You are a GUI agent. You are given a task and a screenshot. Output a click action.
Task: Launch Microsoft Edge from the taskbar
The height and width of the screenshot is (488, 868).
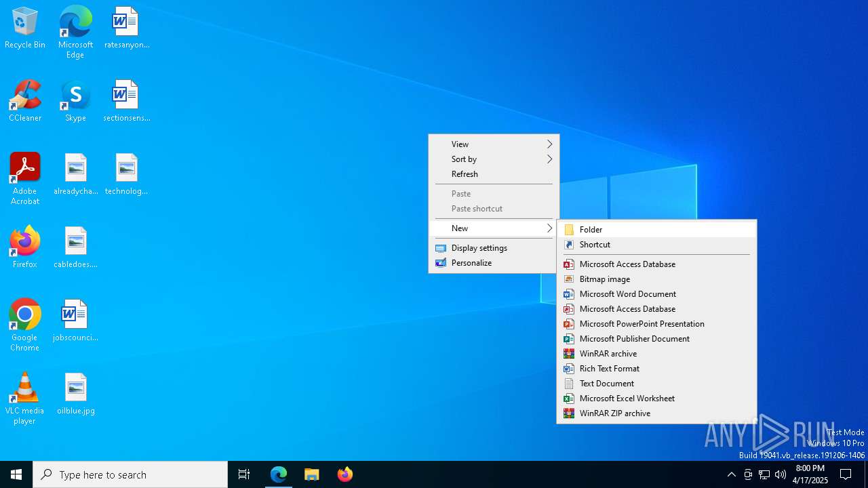[x=279, y=474]
